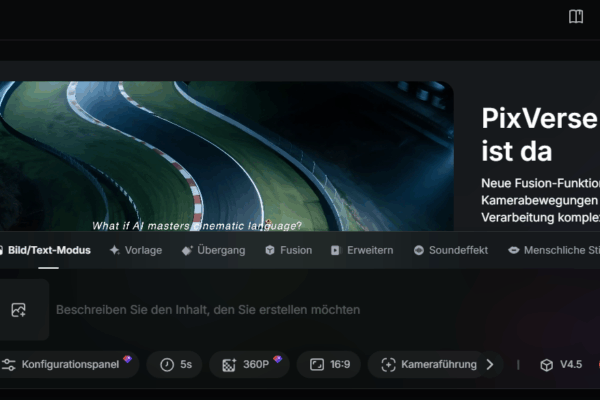Click the aspect ratio frame icon
This screenshot has height=400, width=600.
tap(317, 364)
